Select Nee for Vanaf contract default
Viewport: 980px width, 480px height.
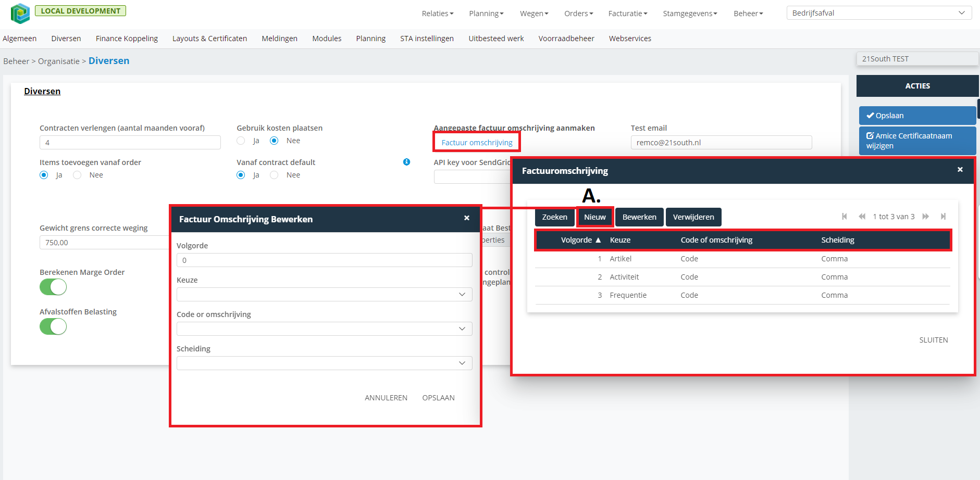(274, 175)
